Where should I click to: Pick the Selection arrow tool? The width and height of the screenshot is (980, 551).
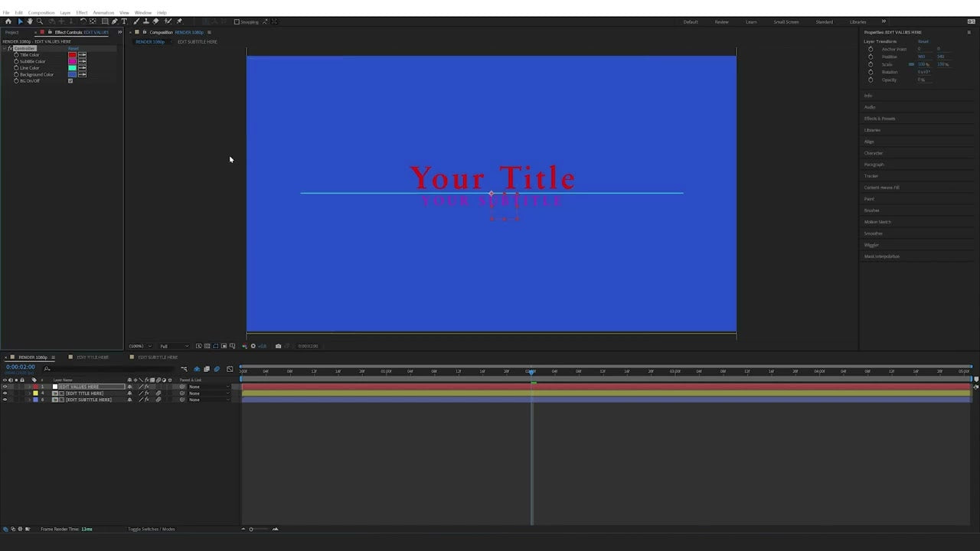click(20, 21)
